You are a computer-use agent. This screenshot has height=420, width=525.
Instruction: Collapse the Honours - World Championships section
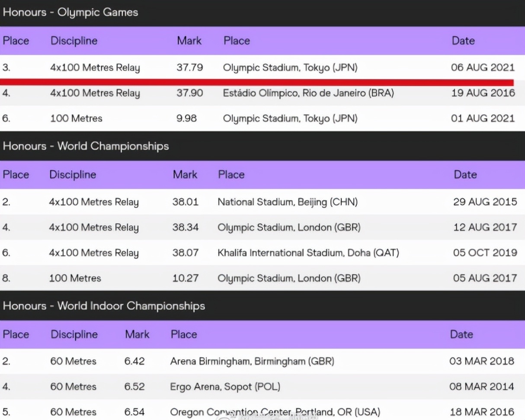[262, 146]
